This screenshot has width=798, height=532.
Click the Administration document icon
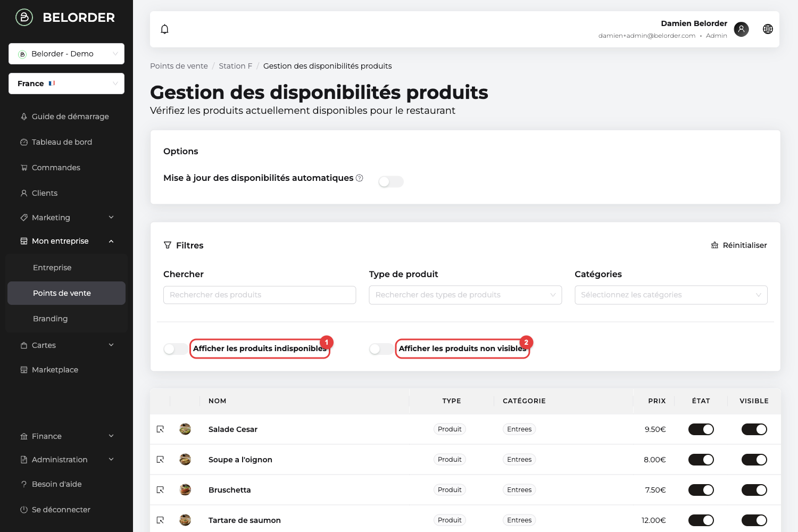(24, 460)
